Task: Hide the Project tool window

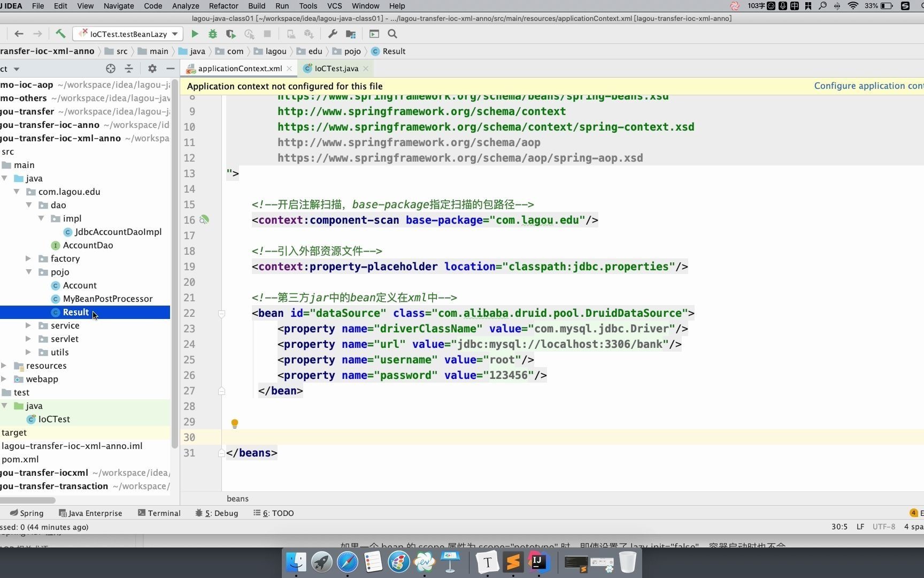Action: coord(171,69)
